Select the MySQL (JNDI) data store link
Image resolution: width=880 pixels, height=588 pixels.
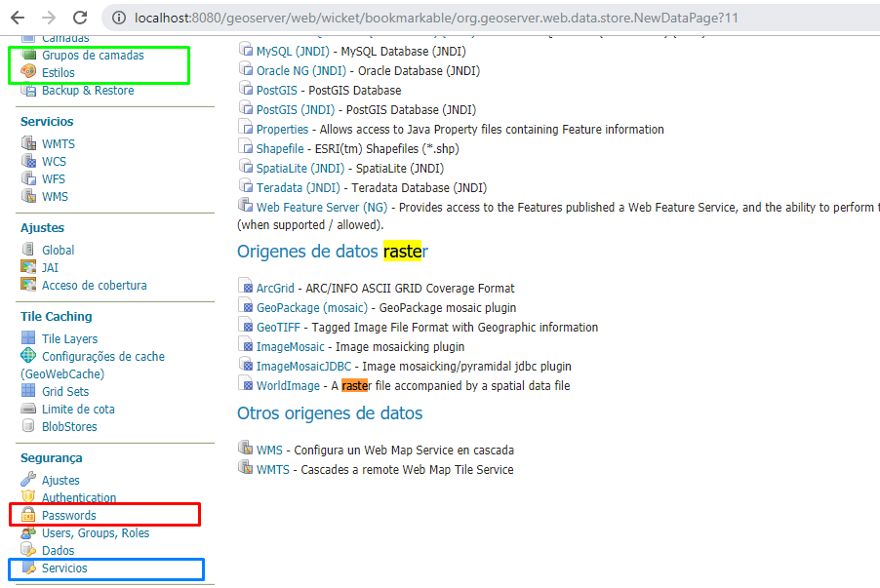[293, 51]
